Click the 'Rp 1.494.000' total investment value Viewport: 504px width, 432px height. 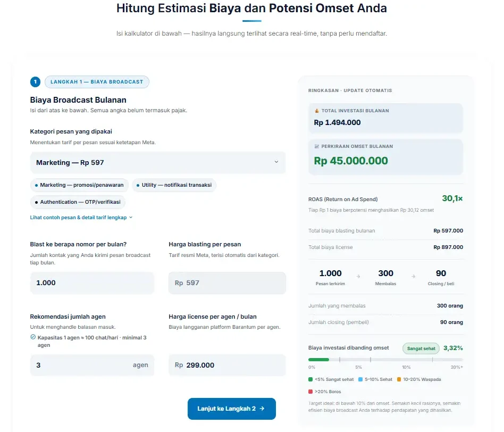[x=337, y=122]
